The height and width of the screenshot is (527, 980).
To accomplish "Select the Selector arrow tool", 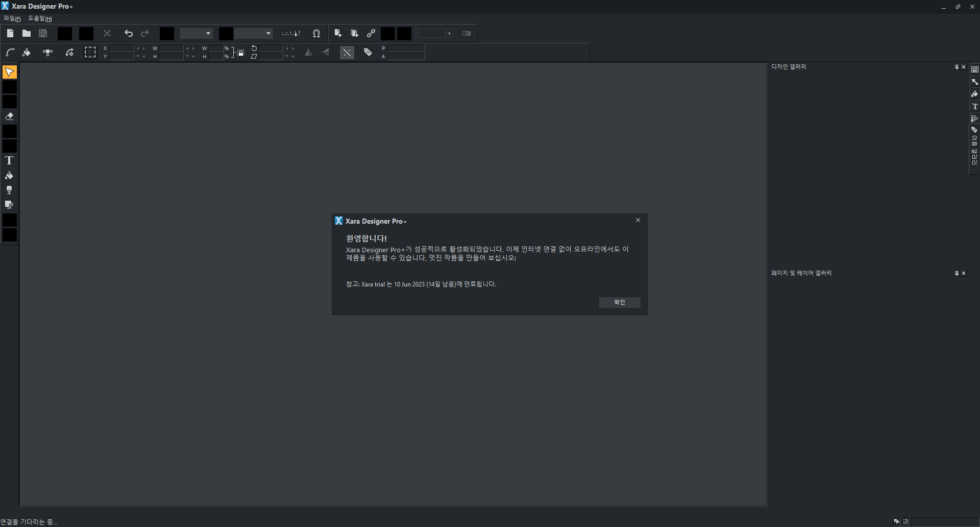I will pyautogui.click(x=10, y=72).
